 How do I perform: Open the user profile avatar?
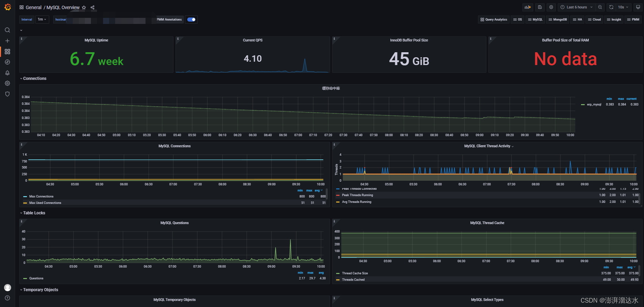click(7, 287)
